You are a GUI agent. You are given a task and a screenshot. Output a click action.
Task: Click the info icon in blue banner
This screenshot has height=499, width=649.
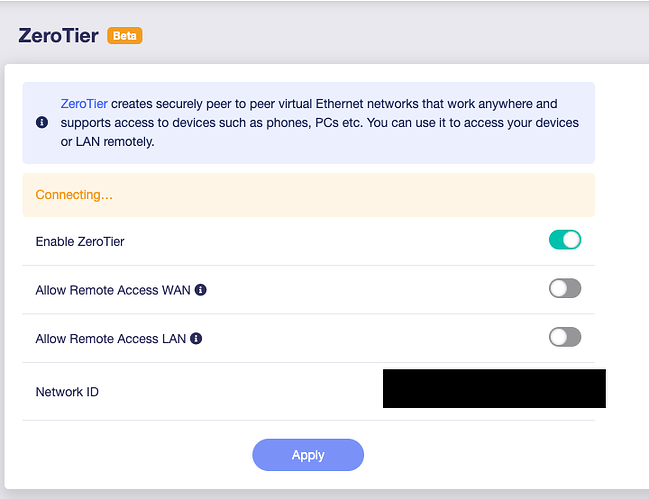point(42,122)
